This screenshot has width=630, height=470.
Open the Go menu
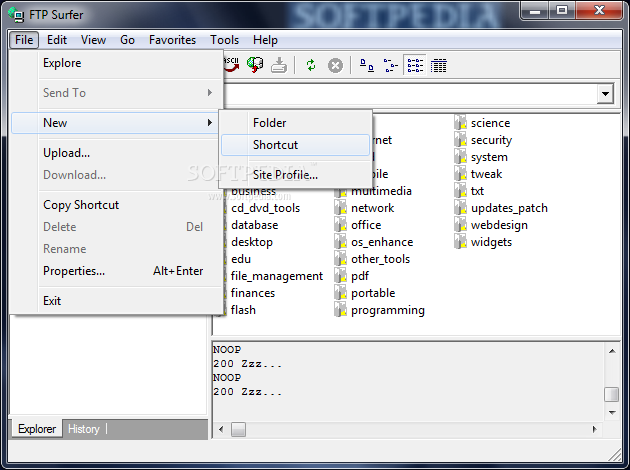127,40
